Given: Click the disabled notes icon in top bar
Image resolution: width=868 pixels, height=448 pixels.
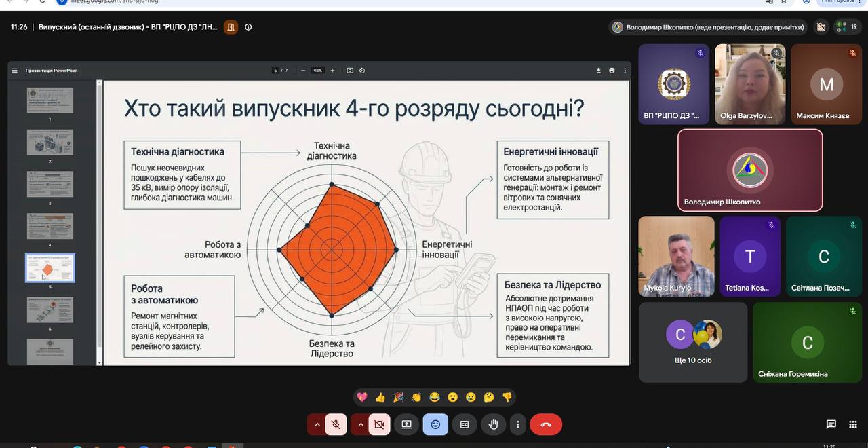Looking at the screenshot, I should [x=821, y=27].
